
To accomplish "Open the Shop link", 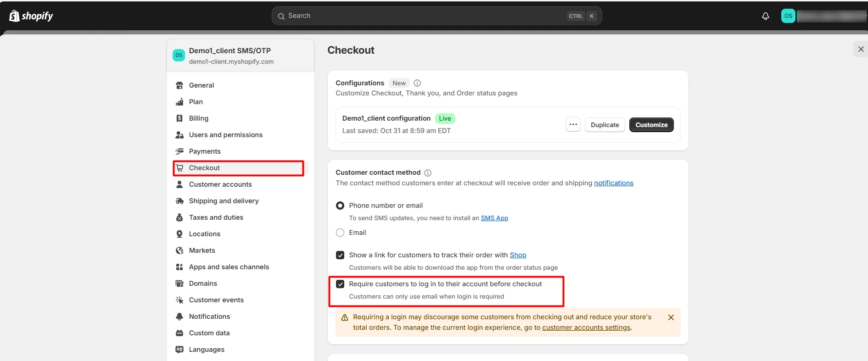I will [518, 255].
